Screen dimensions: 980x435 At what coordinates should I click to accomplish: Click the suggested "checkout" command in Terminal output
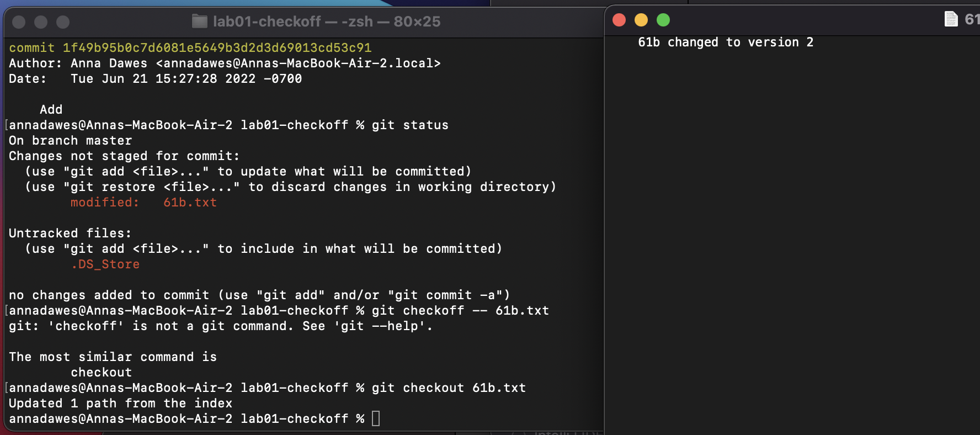101,373
